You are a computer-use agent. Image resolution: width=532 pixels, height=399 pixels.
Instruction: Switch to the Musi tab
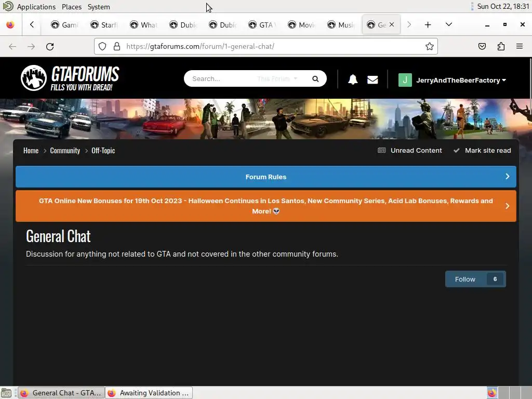(x=341, y=25)
